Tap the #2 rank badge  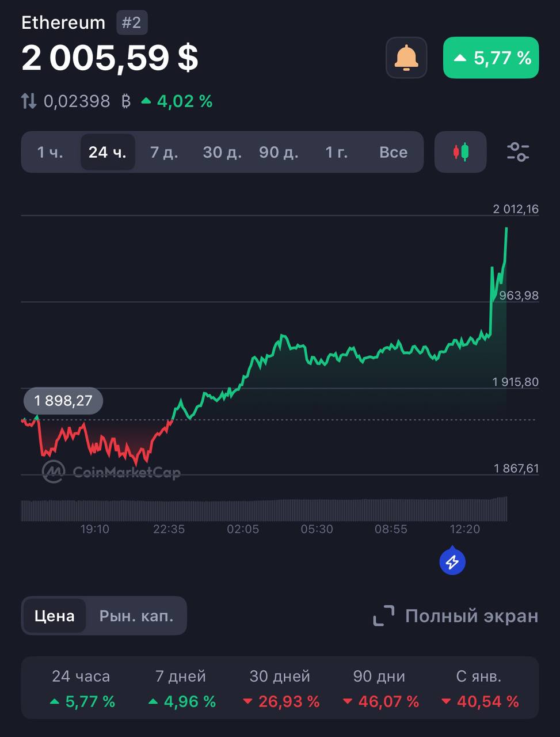(x=132, y=22)
